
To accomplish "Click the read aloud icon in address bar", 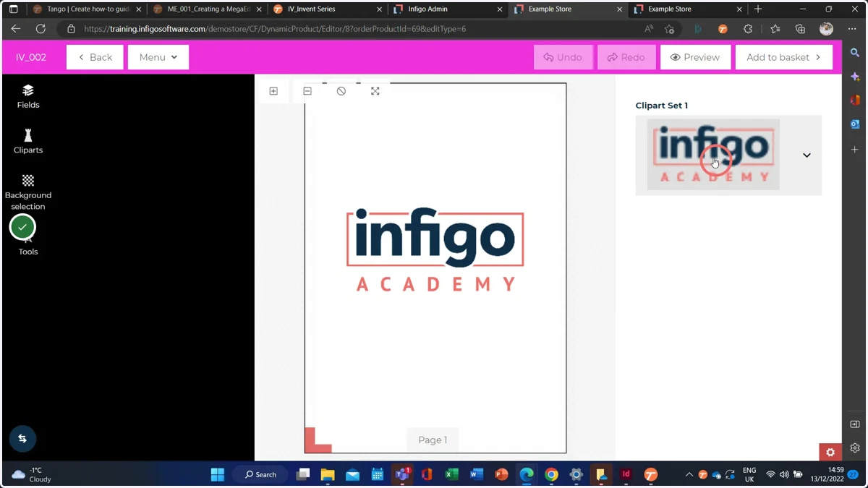I will 649,29.
